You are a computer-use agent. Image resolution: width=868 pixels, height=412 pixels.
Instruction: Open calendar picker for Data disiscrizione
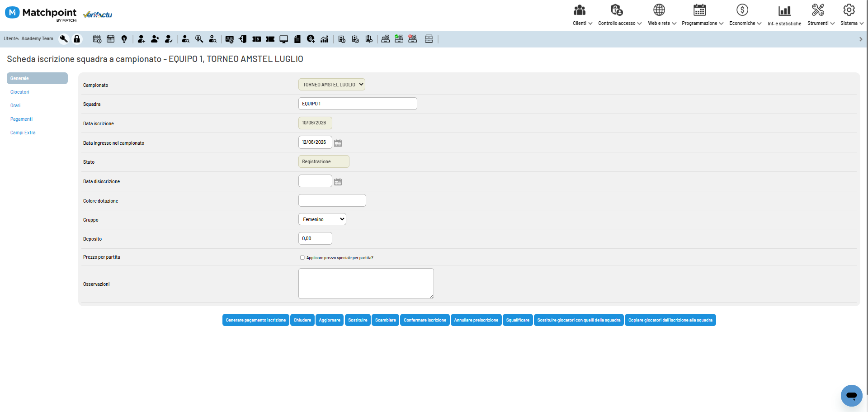[338, 182]
